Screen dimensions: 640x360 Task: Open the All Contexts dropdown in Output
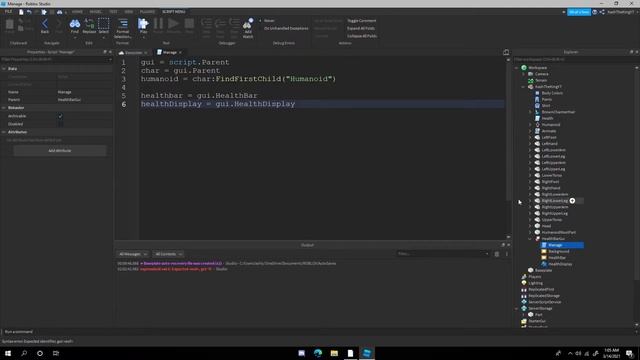[169, 254]
